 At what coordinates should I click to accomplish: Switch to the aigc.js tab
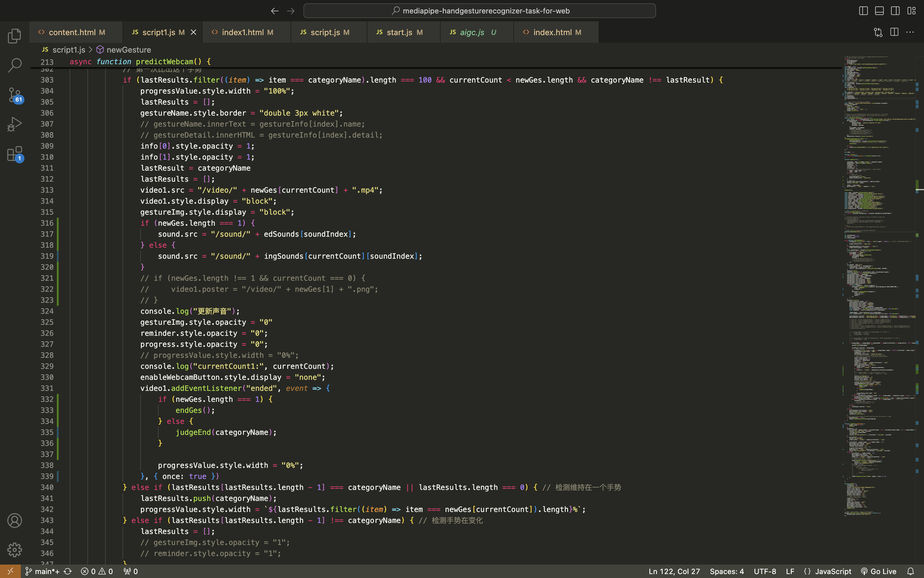tap(472, 32)
